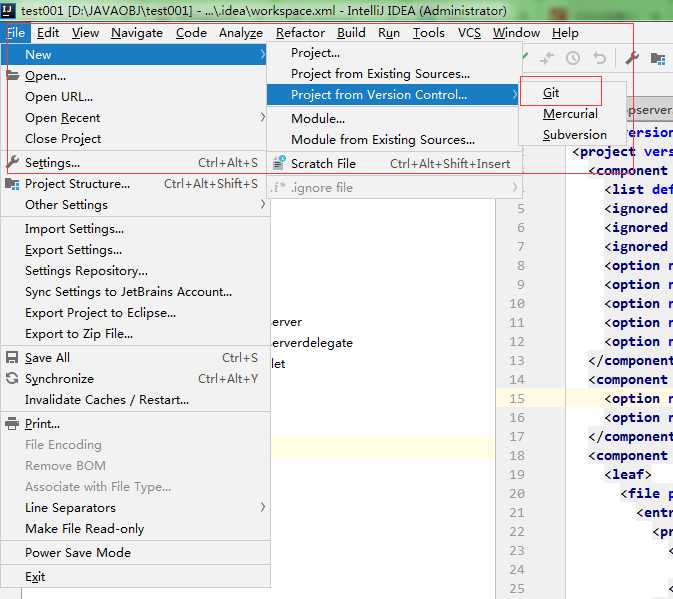Choose Project... in New submenu
Image resolution: width=673 pixels, height=599 pixels.
(x=315, y=53)
